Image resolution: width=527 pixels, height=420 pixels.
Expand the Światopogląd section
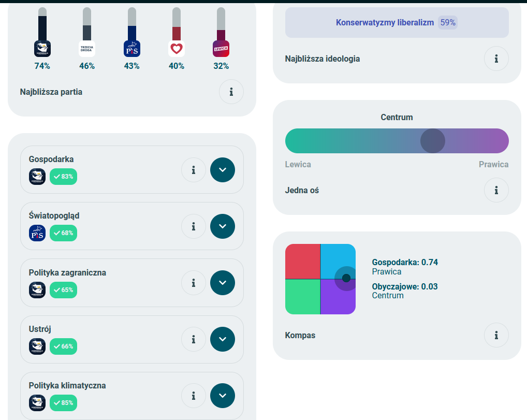pos(223,226)
